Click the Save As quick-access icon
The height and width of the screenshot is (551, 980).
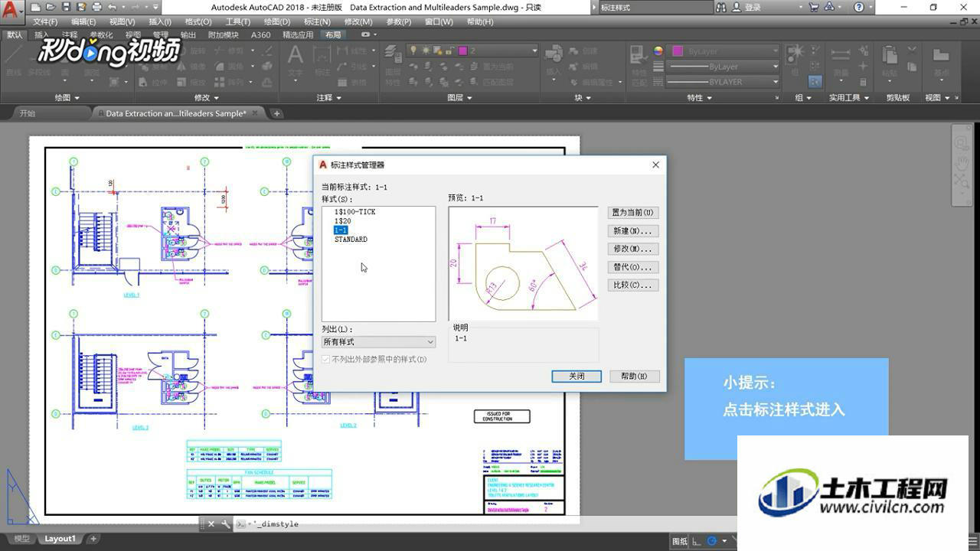point(81,7)
